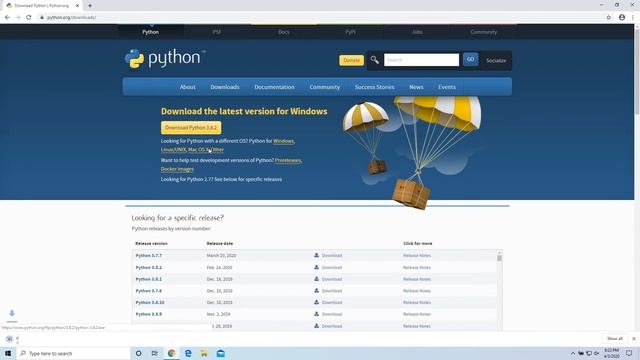The height and width of the screenshot is (360, 640).
Task: Open Task View on the taskbar
Action: pos(155,353)
